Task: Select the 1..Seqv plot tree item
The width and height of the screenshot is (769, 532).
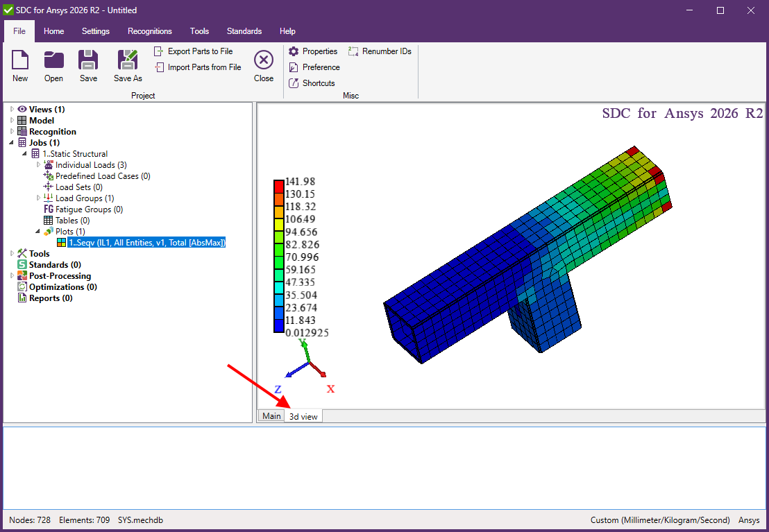Action: coord(146,243)
